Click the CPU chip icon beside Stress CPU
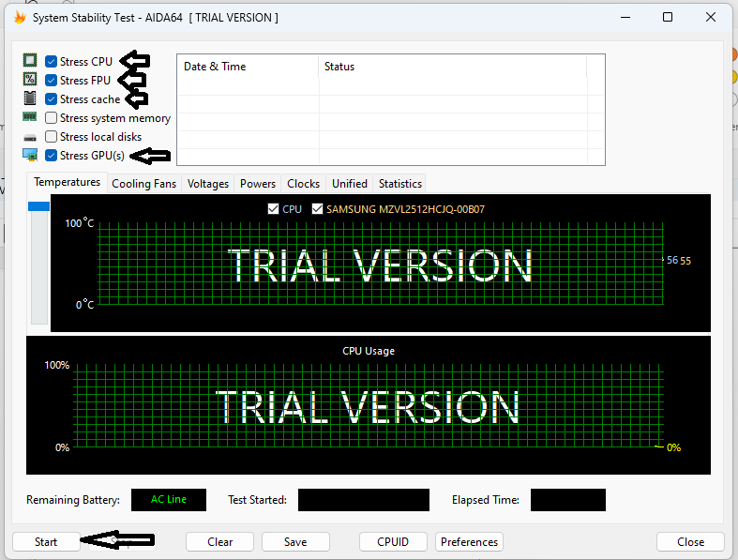Image resolution: width=738 pixels, height=560 pixels. pos(30,60)
